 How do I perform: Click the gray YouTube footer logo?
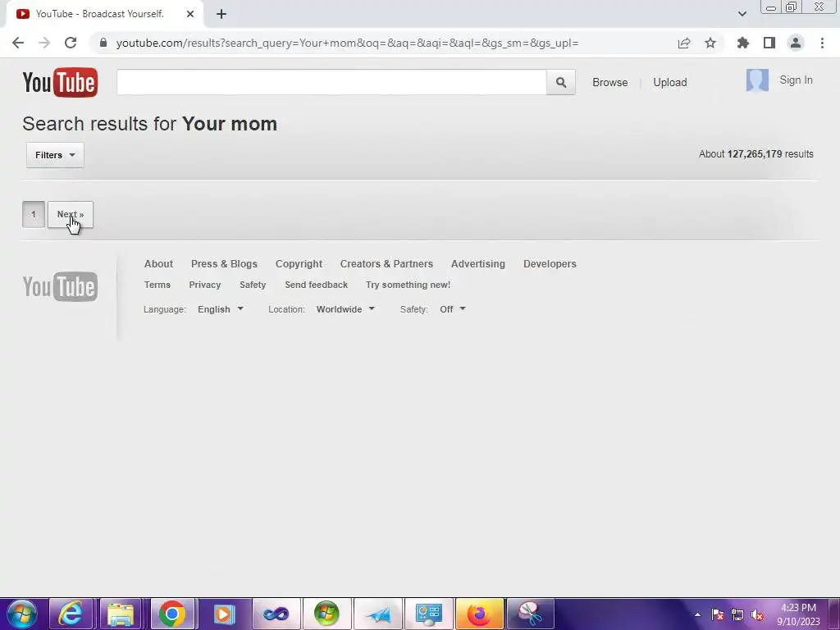click(60, 286)
